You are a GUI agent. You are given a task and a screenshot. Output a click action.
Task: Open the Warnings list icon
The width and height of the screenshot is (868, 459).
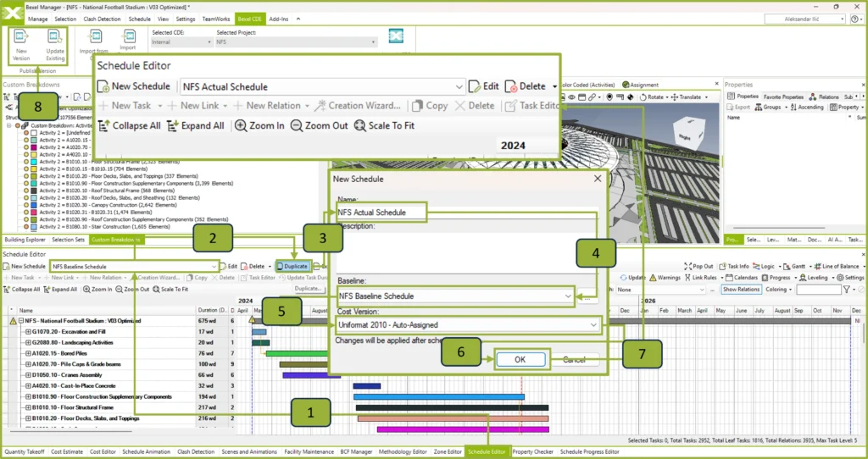[653, 277]
